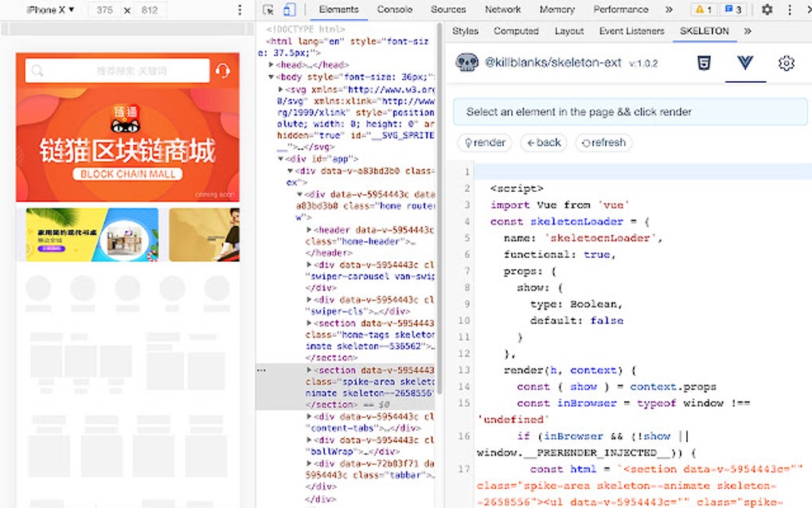Image resolution: width=812 pixels, height=508 pixels.
Task: Click the viewport height field 812
Action: coord(150,10)
